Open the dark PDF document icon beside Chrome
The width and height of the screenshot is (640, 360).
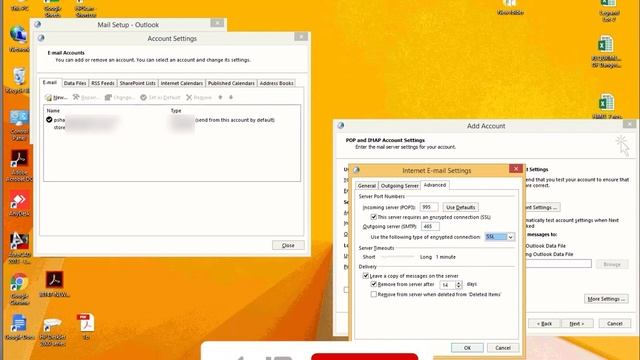tap(54, 283)
